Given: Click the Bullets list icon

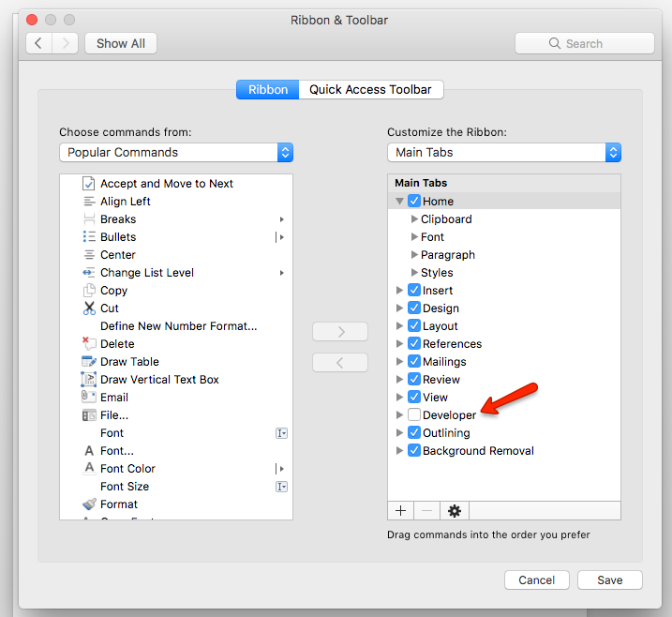Looking at the screenshot, I should [x=89, y=237].
